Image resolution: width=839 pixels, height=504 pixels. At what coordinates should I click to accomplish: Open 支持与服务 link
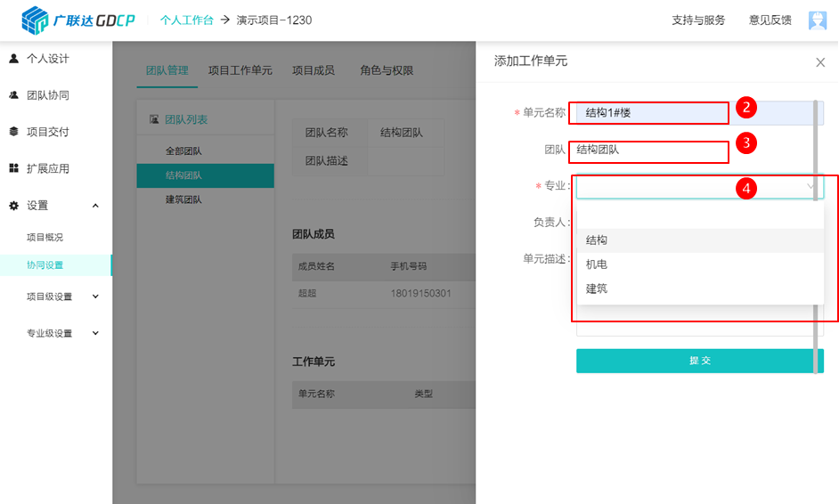click(x=698, y=20)
